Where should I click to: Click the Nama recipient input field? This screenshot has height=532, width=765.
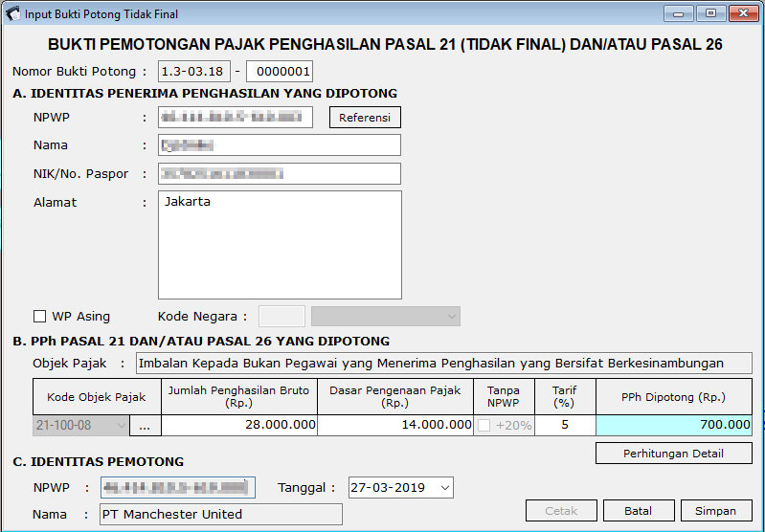280,145
